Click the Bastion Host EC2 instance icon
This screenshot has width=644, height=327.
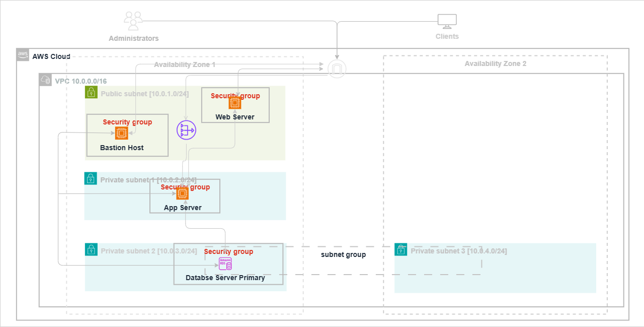pyautogui.click(x=121, y=134)
